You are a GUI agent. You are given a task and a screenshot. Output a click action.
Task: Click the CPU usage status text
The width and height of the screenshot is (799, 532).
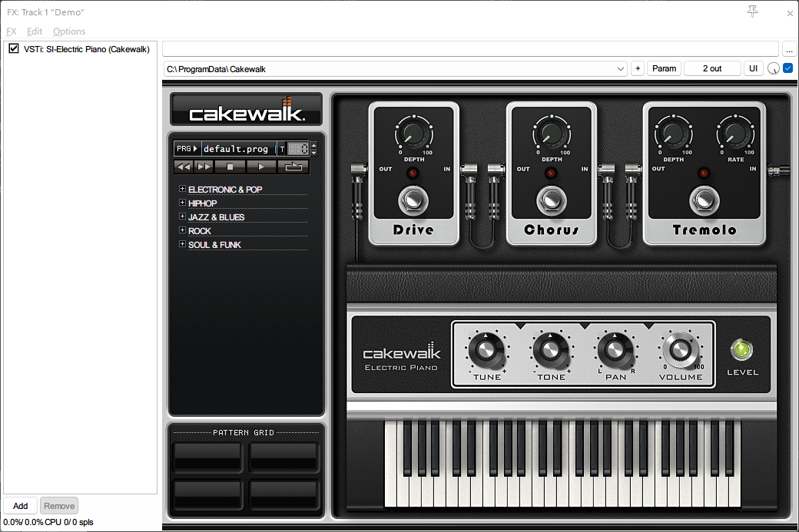[48, 522]
